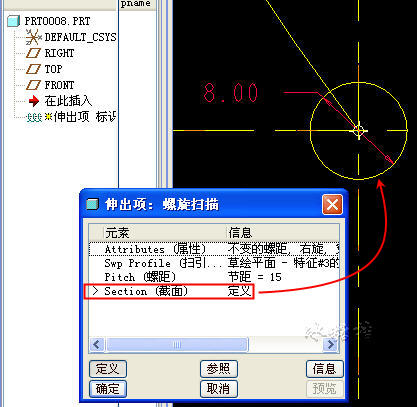The width and height of the screenshot is (417, 407).
Task: Click 节距 = 15 info value
Action: click(255, 277)
